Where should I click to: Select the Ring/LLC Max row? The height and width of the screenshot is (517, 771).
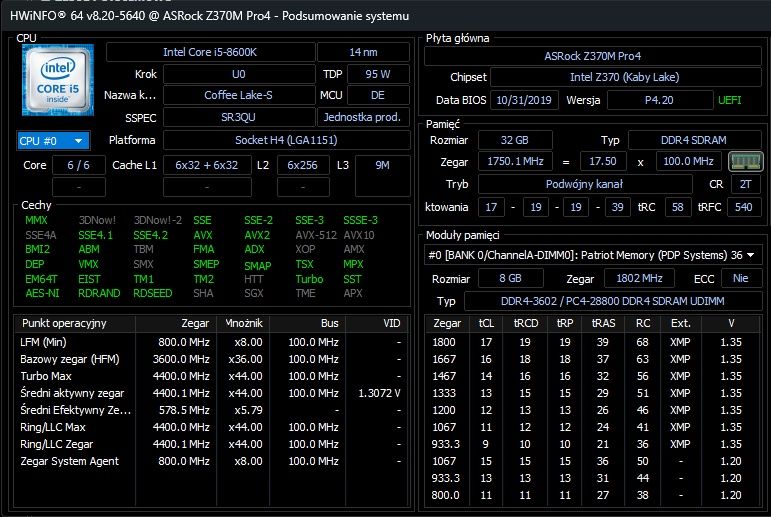(211, 427)
